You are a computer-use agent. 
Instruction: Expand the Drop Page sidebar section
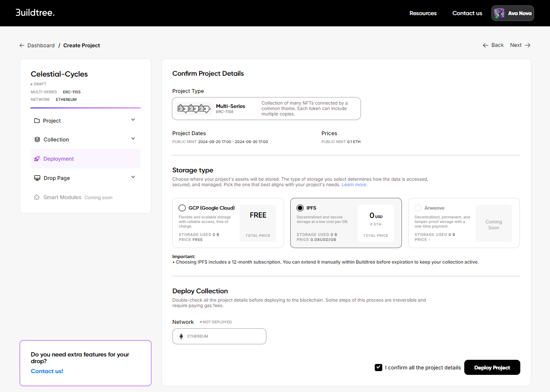[133, 177]
